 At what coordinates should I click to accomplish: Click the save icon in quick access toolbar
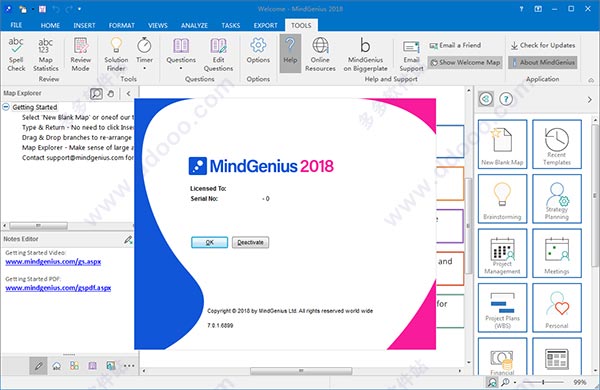click(x=42, y=9)
